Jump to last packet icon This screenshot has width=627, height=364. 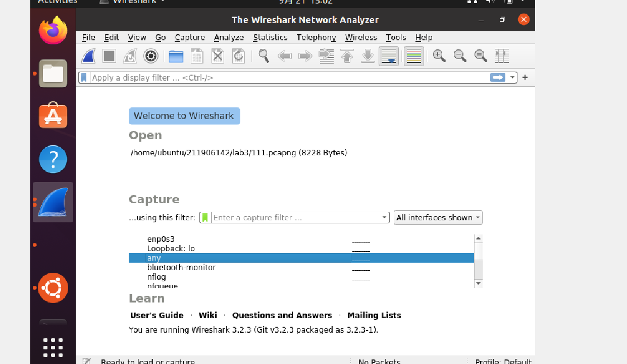[368, 56]
